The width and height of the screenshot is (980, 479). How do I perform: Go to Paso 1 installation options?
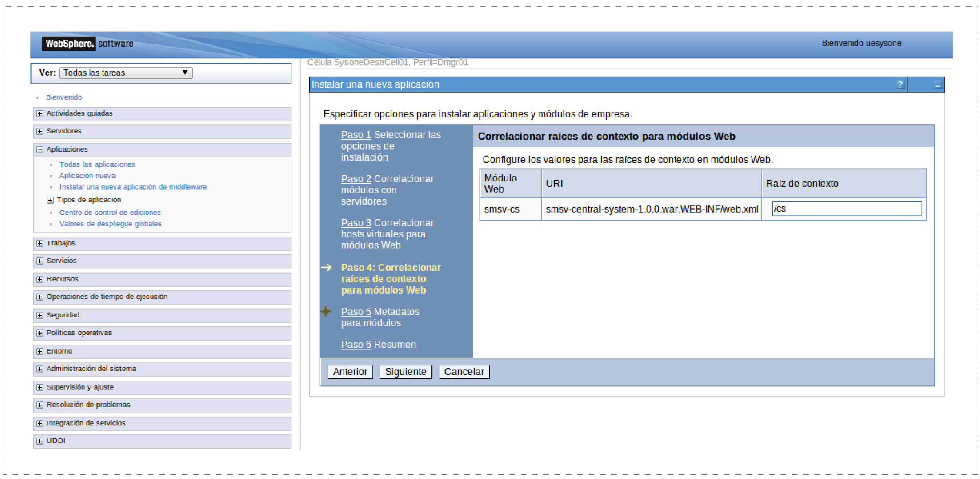click(x=356, y=135)
